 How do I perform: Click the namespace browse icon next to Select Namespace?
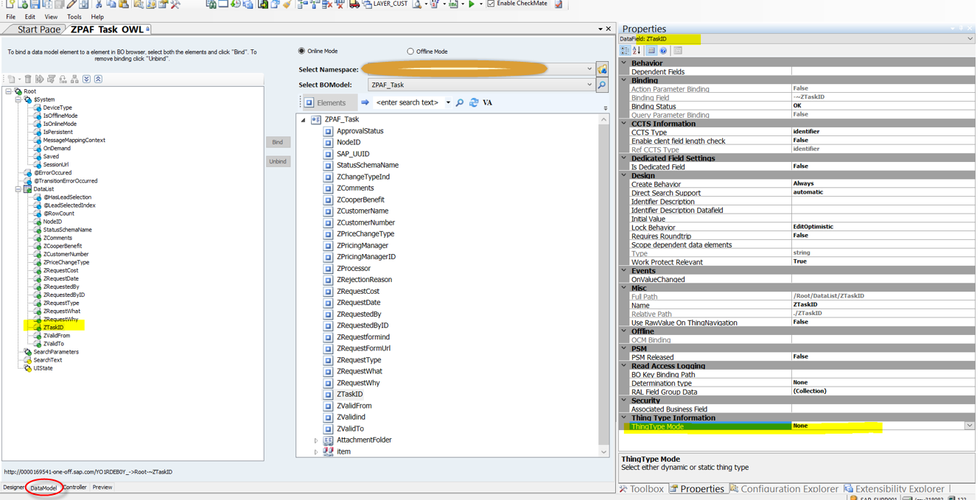pyautogui.click(x=602, y=69)
